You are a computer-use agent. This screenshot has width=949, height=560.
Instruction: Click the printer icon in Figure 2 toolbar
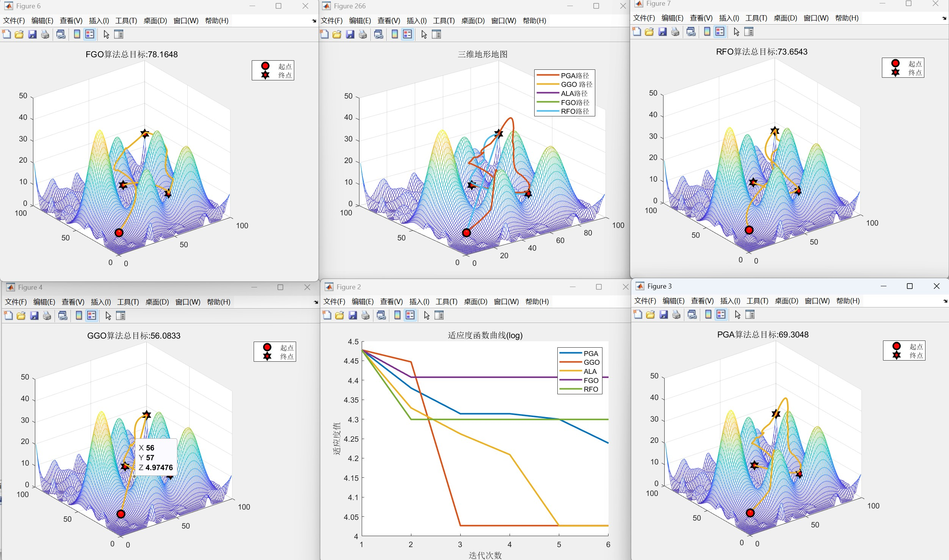click(365, 315)
